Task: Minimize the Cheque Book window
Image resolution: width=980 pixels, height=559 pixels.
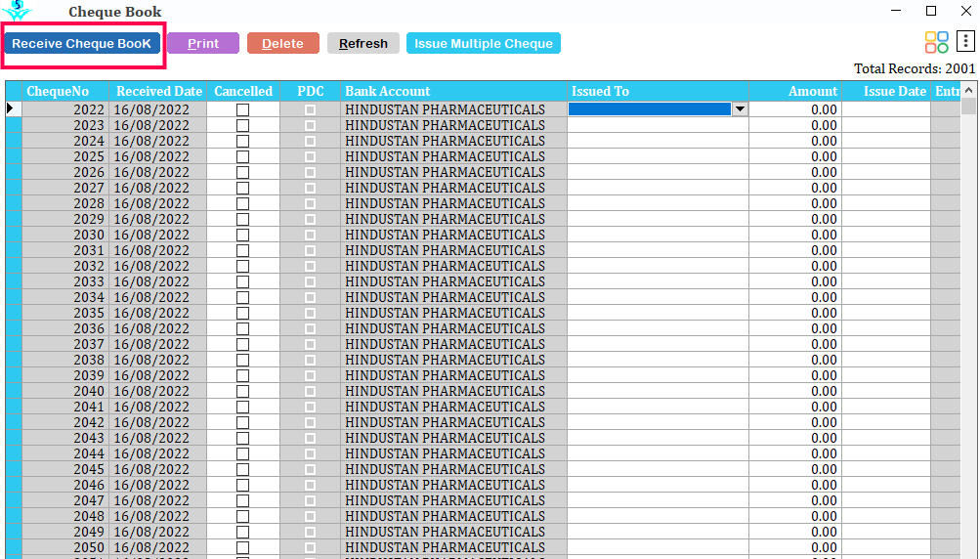Action: pyautogui.click(x=896, y=11)
